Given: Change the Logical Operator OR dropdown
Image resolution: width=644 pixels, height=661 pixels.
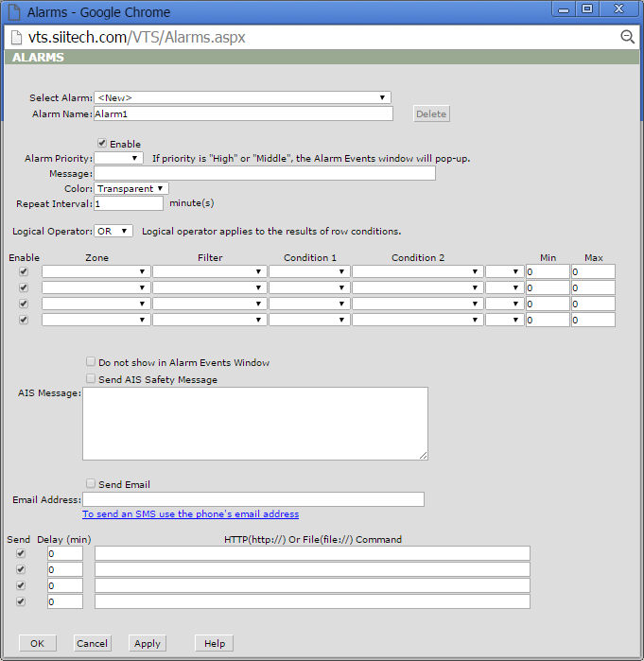Looking at the screenshot, I should (113, 231).
